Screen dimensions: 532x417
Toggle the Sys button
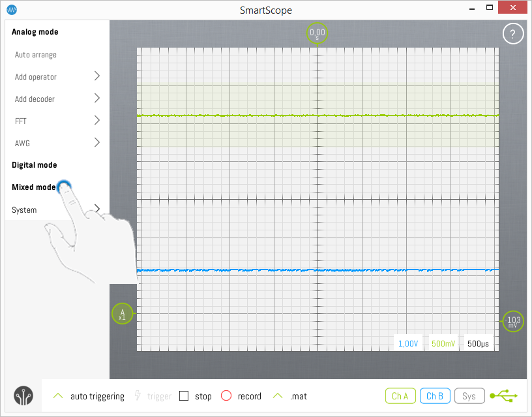click(469, 395)
